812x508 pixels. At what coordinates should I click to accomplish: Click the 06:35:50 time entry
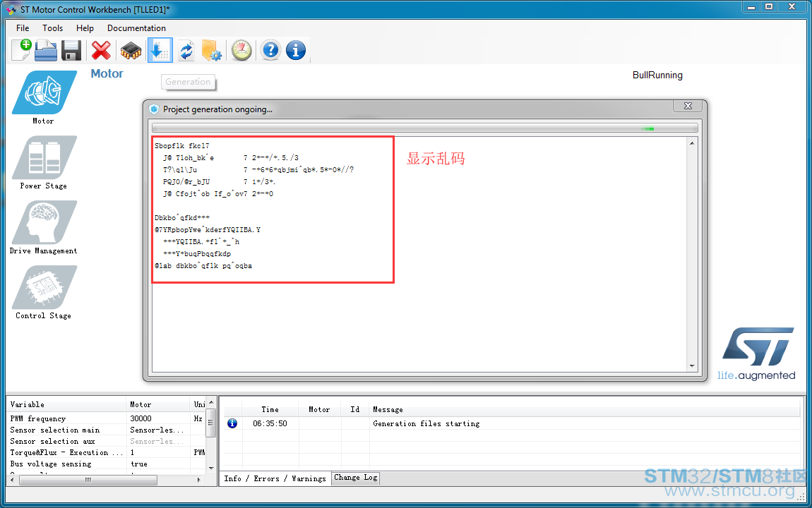click(x=270, y=423)
